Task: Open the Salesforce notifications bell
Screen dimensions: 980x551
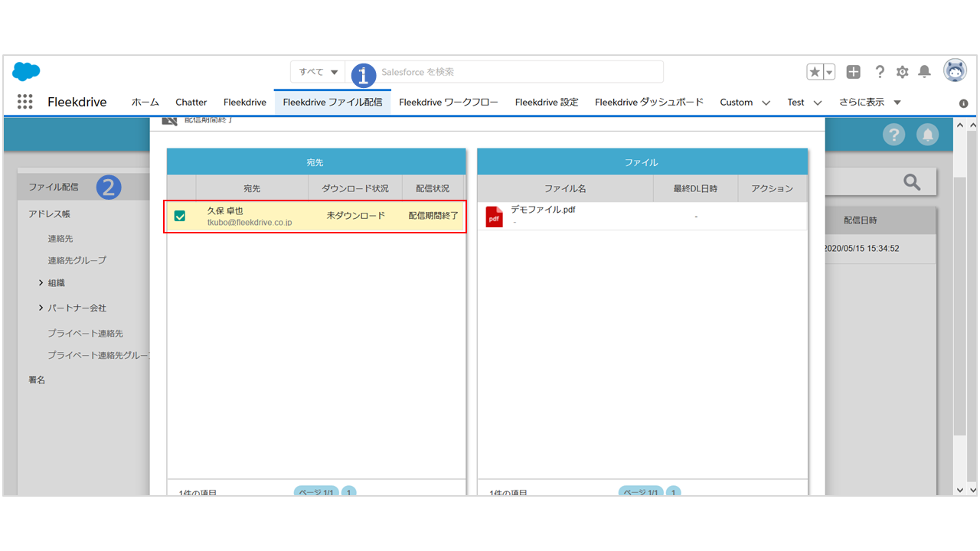Action: tap(924, 72)
